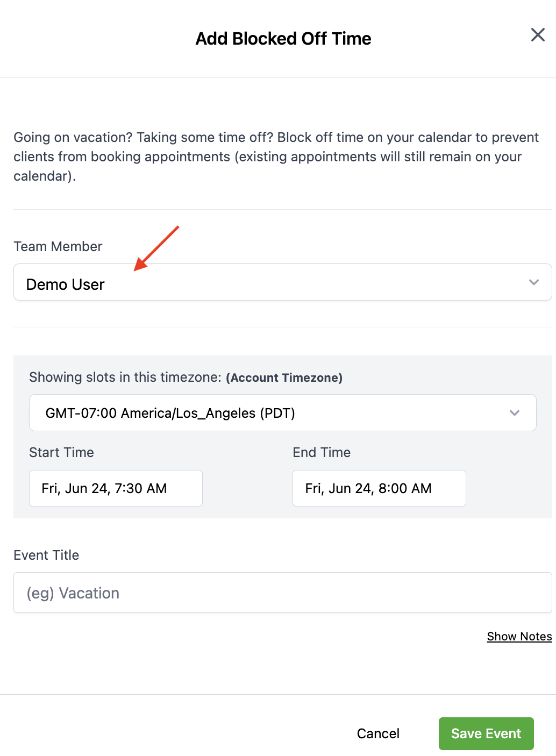Image resolution: width=556 pixels, height=756 pixels.
Task: Open the Start Time date picker field
Action: click(116, 488)
